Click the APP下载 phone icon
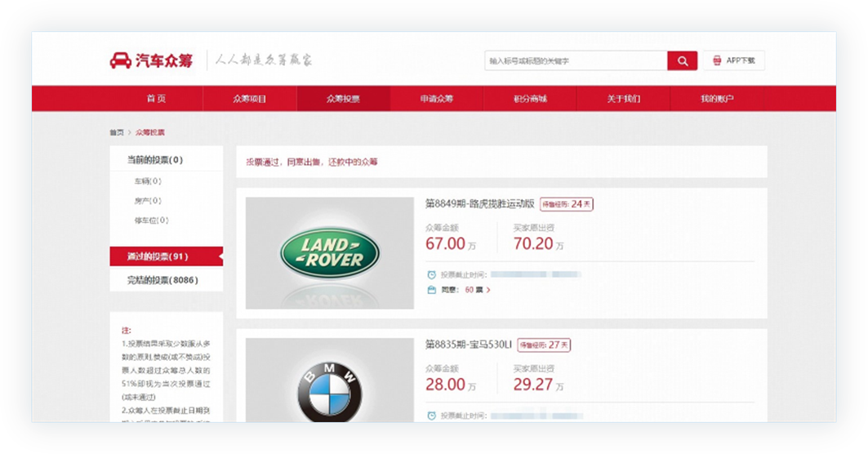868x454 pixels. point(717,60)
